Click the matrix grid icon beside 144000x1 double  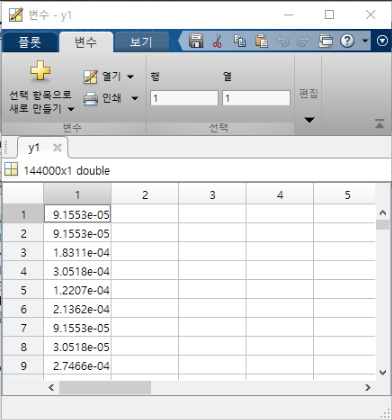11,170
